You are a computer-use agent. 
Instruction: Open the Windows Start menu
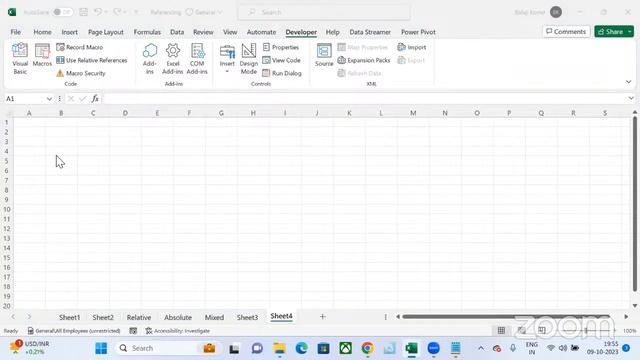[x=101, y=348]
